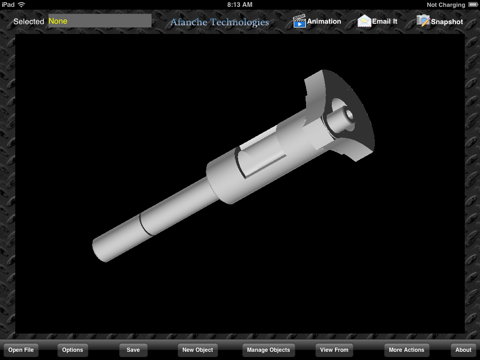Open the Options menu
This screenshot has height=360, width=480.
coord(72,350)
